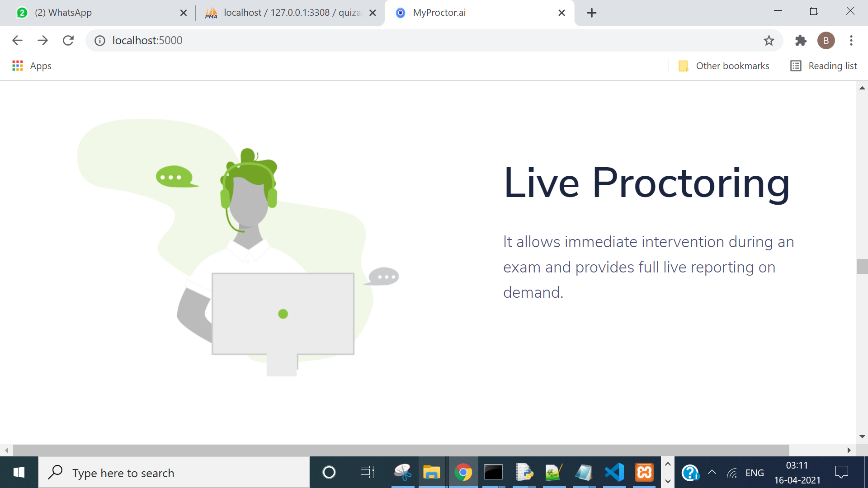
Task: Open the Reading list
Action: tap(824, 66)
